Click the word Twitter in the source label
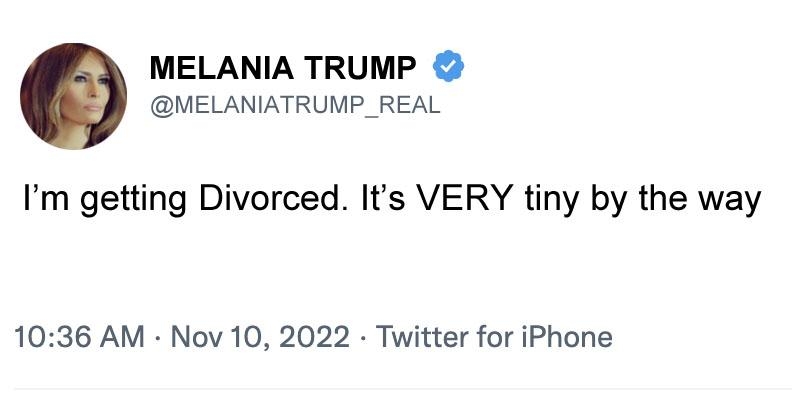This screenshot has width=792, height=405. 420,336
